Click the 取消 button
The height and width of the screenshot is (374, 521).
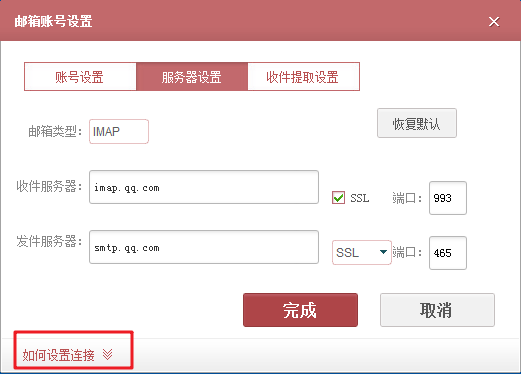(437, 310)
